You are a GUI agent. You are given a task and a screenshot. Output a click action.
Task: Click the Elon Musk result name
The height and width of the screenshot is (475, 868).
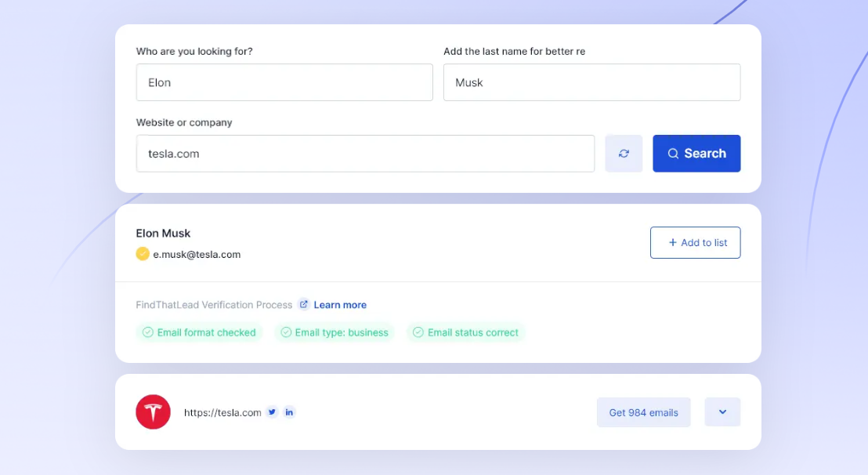click(163, 233)
